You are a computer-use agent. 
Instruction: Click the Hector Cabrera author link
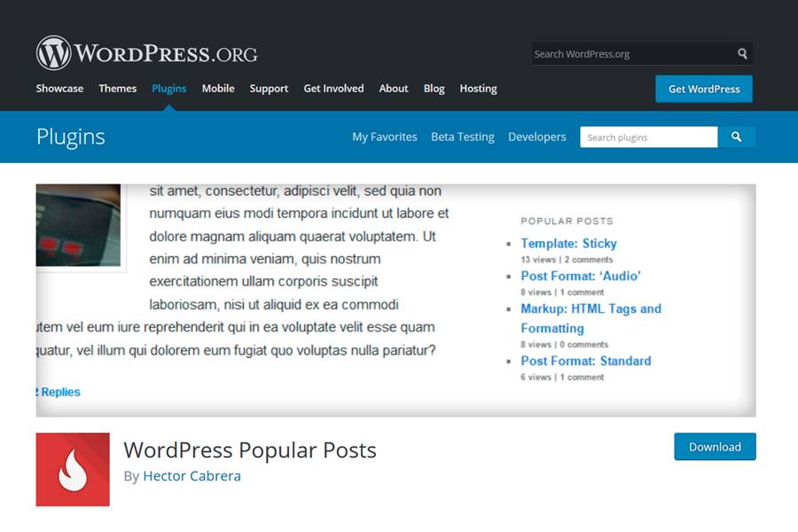192,476
